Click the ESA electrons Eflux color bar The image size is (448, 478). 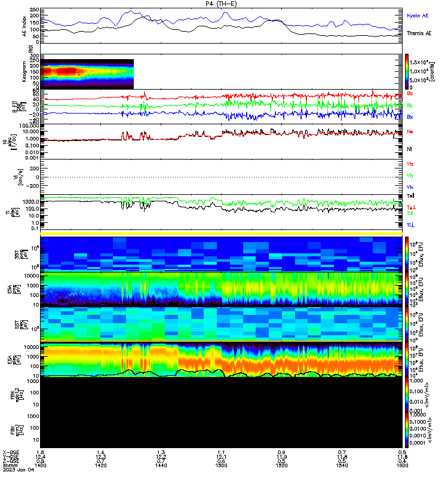[x=407, y=359]
